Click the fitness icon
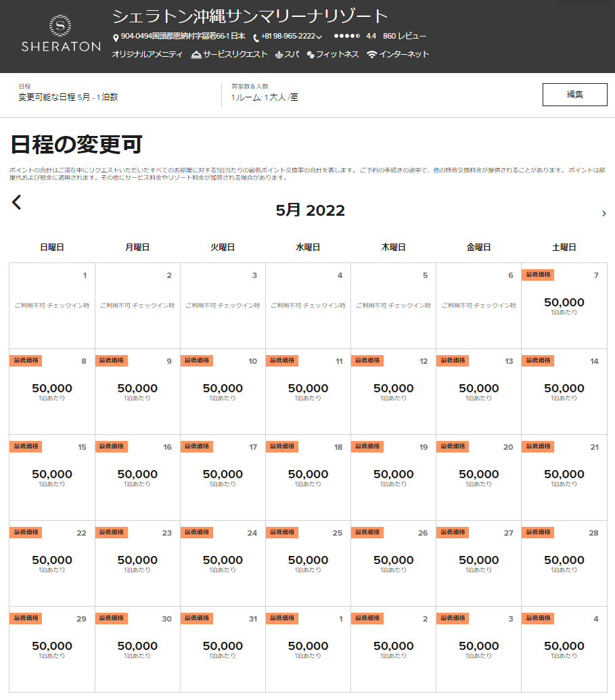The width and height of the screenshot is (615, 700). pos(311,55)
